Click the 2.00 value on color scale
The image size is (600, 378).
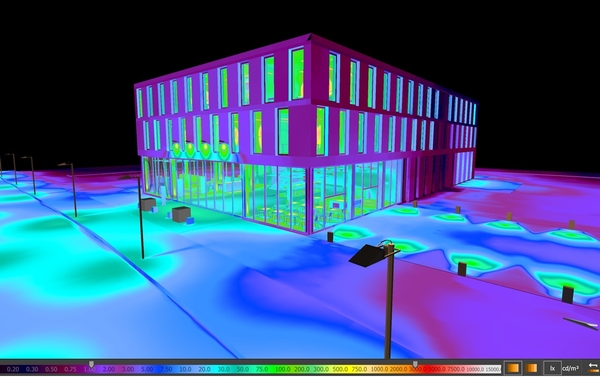pos(109,370)
